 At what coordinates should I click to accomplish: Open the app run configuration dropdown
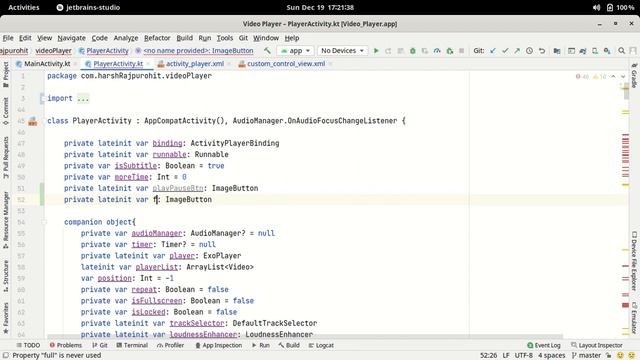click(x=296, y=51)
